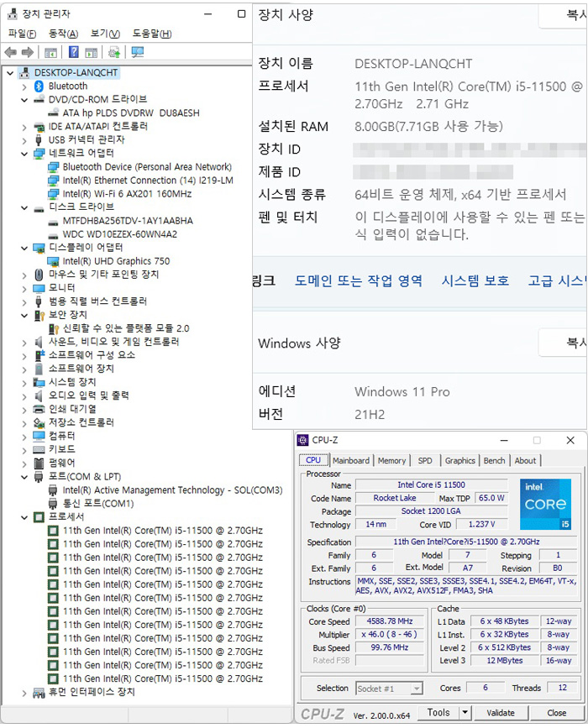The height and width of the screenshot is (728, 588).
Task: Collapse the 프로세서 node
Action: pos(24,518)
